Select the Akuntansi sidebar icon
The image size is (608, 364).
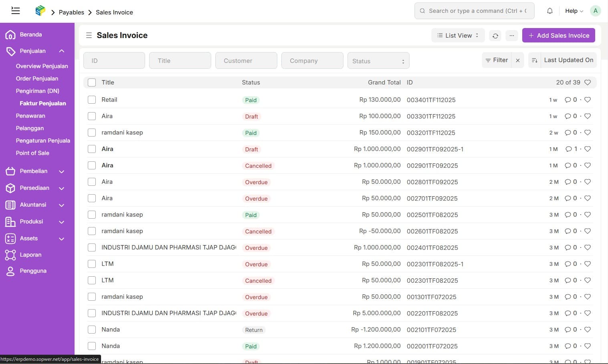click(10, 205)
